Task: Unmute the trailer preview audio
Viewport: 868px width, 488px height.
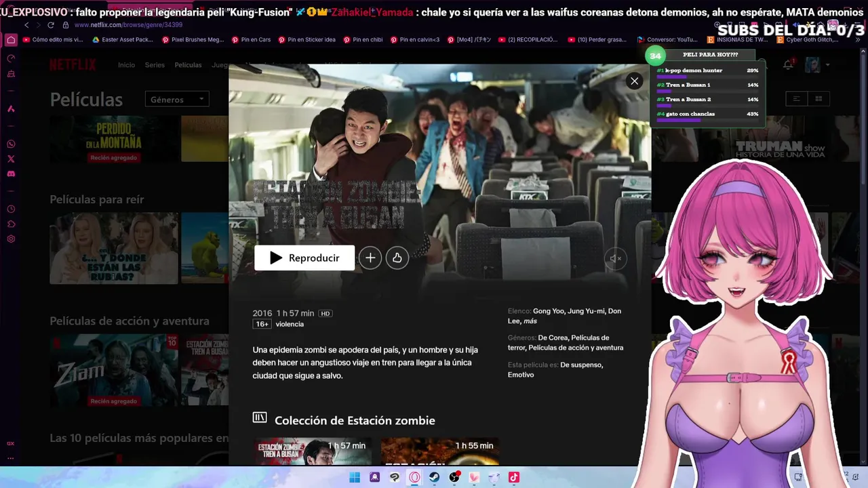Action: tap(615, 258)
